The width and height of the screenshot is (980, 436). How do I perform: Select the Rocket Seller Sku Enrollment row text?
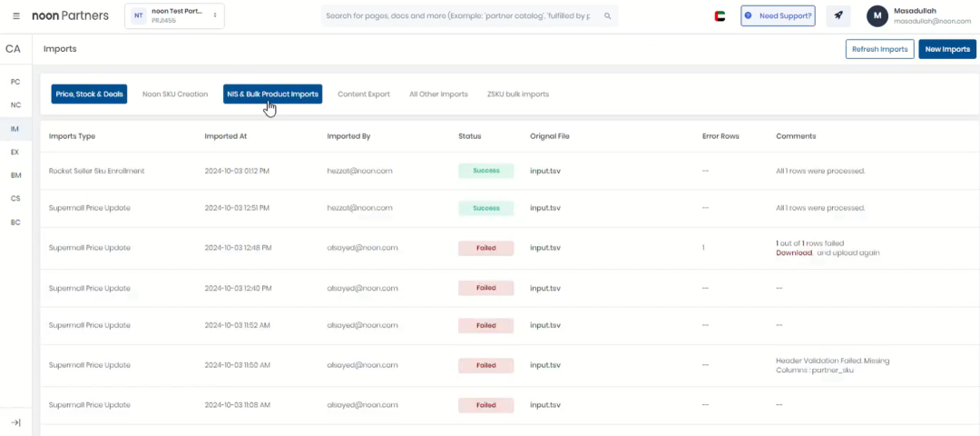pos(96,171)
